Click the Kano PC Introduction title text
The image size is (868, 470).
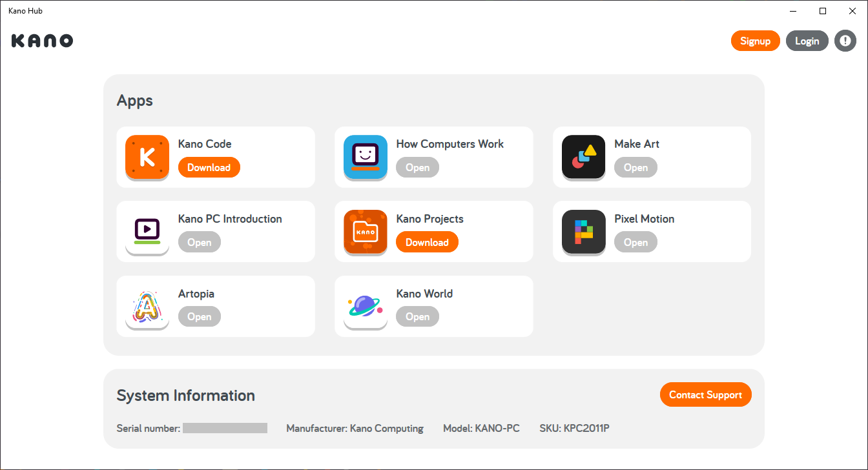point(230,219)
